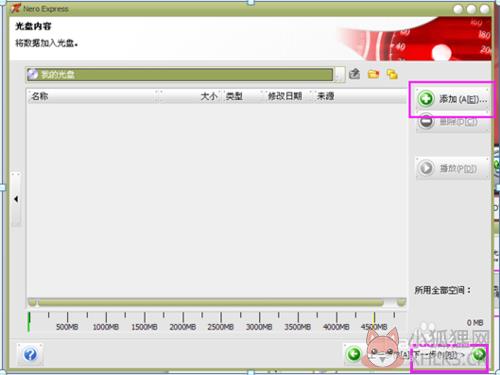
Task: Expand the left side panel arrow
Action: (x=16, y=199)
